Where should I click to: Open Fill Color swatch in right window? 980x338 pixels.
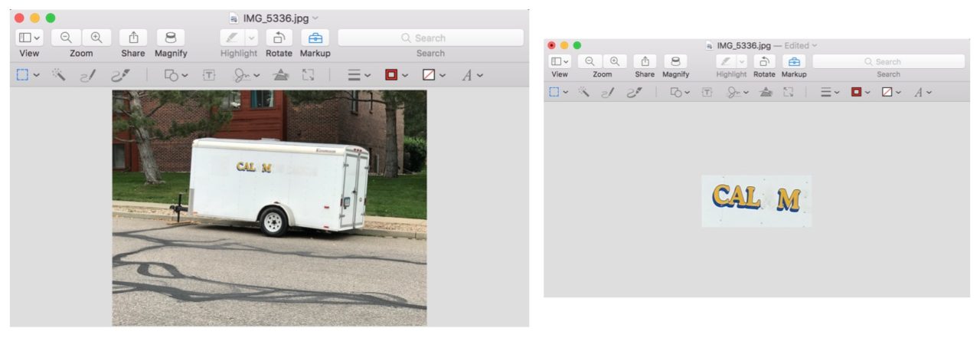click(x=890, y=92)
